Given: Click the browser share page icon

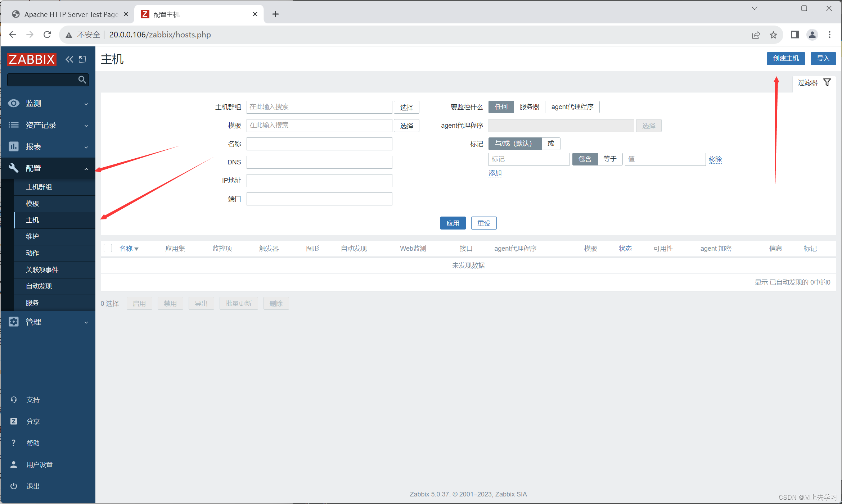Looking at the screenshot, I should click(x=756, y=35).
